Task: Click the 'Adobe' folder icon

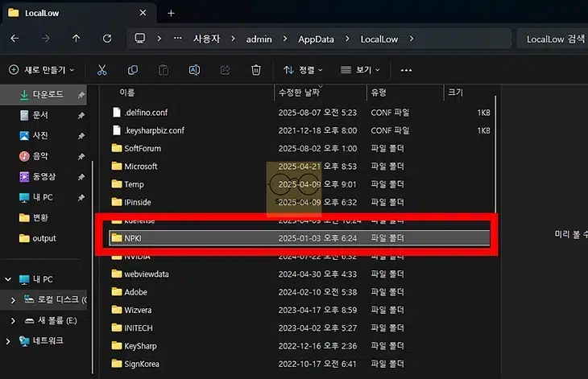Action: coord(117,292)
